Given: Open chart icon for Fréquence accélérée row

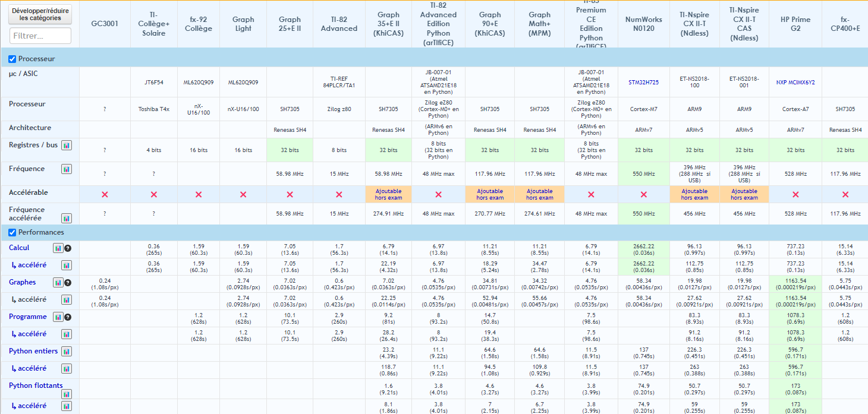Looking at the screenshot, I should (67, 218).
